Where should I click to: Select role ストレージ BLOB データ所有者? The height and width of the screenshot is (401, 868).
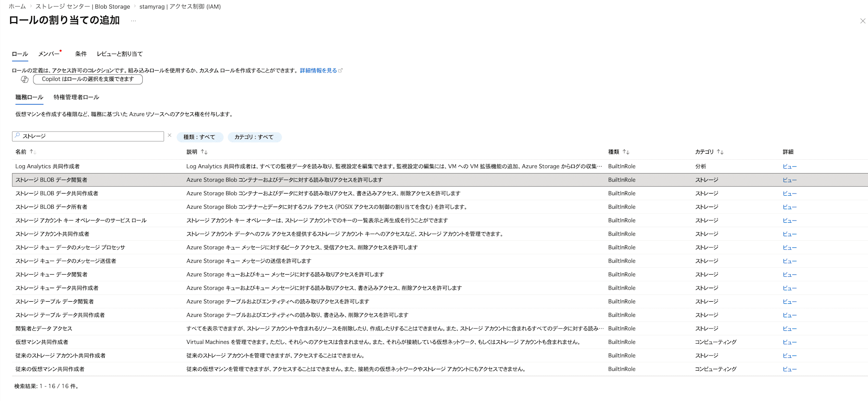52,207
